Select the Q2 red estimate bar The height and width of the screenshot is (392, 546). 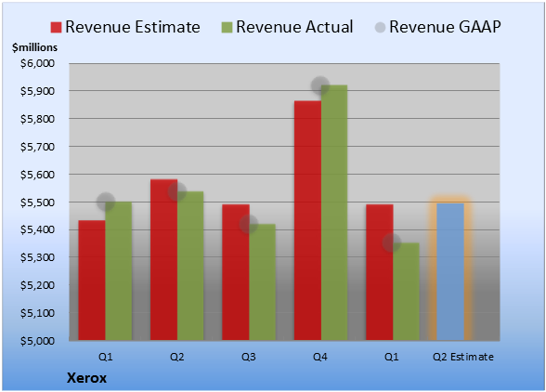coord(163,259)
